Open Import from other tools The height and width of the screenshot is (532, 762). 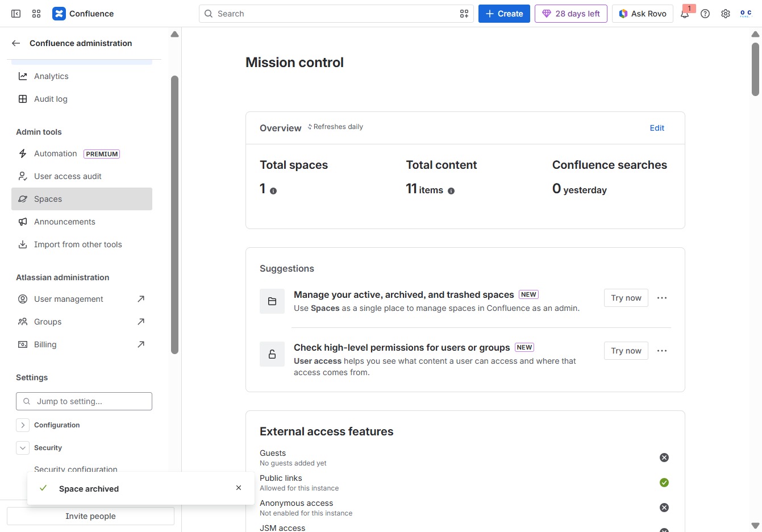(x=82, y=244)
